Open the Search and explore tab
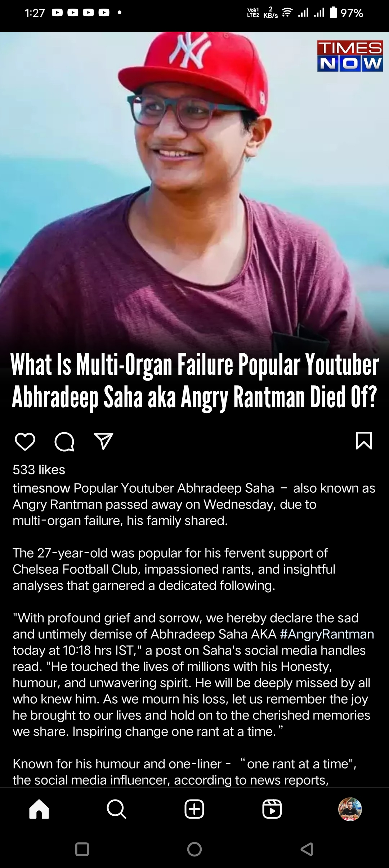Screen dimensions: 389x868 116,809
